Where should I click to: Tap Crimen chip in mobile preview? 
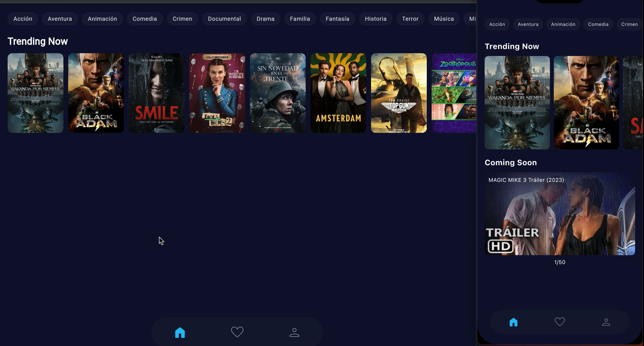tap(629, 24)
